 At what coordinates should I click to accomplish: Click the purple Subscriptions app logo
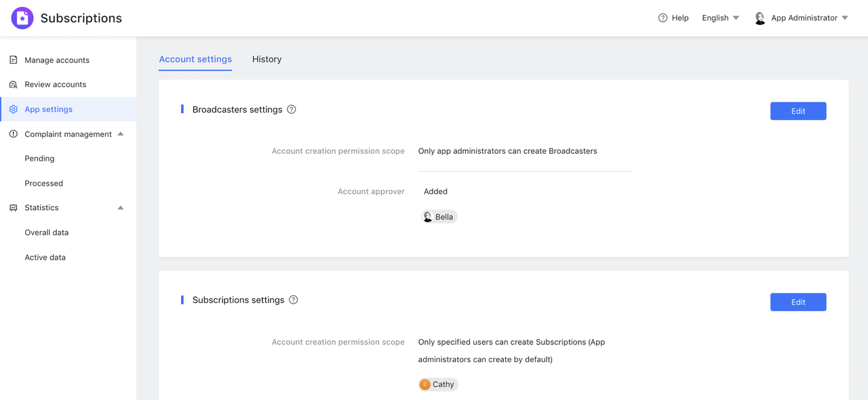point(22,18)
